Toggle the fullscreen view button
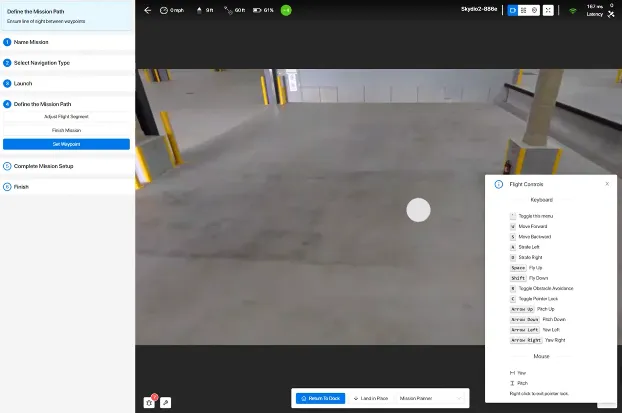 coord(548,10)
